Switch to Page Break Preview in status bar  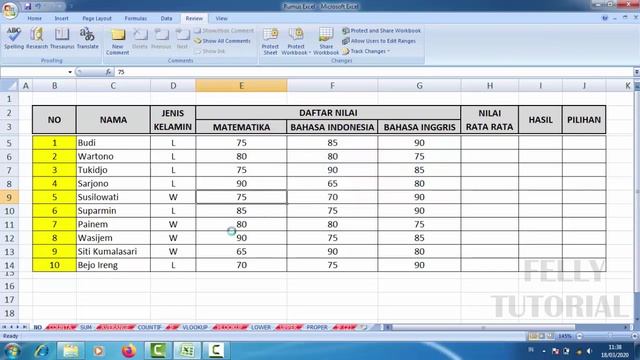tap(550, 336)
